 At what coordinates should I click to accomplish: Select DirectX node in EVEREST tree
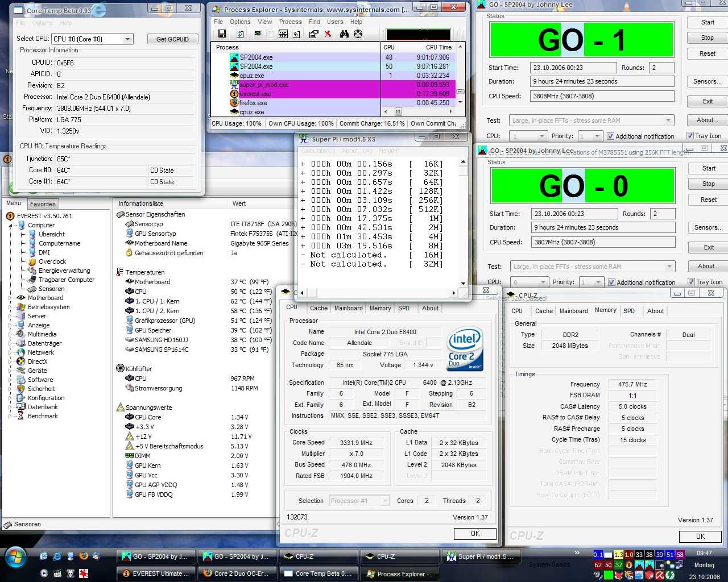[38, 361]
